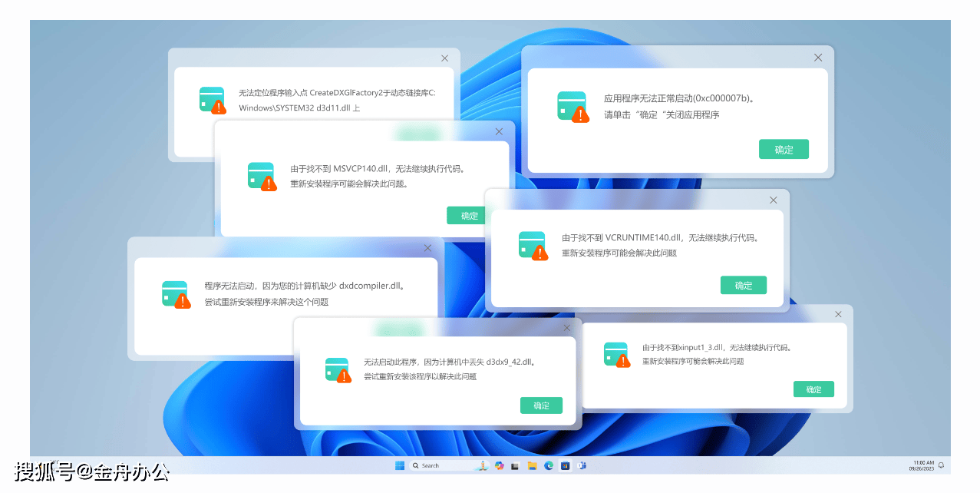Image resolution: width=980 pixels, height=493 pixels.
Task: Click text 尝试重新安装程序来解决这个问题
Action: coord(266,302)
